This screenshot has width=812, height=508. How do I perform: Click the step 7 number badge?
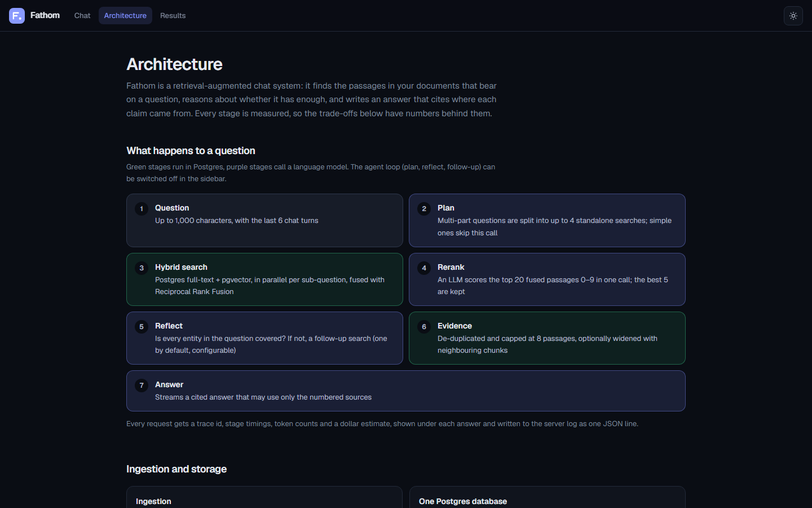(142, 386)
